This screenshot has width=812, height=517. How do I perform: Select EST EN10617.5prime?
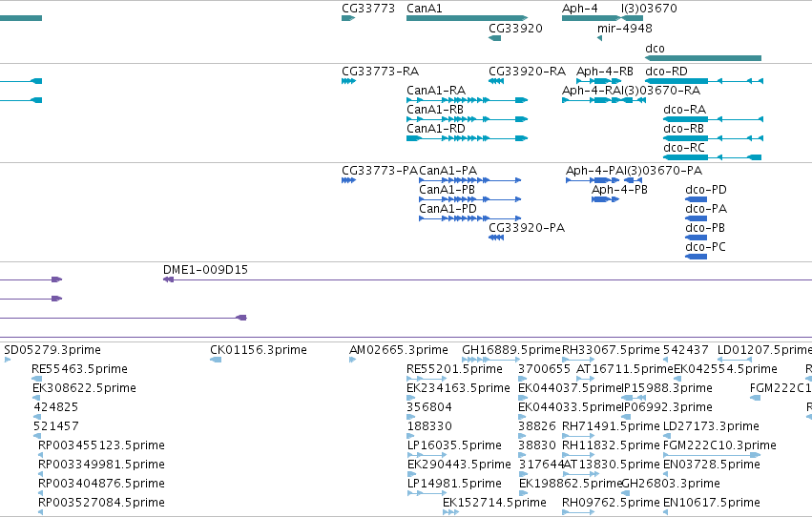[665, 512]
